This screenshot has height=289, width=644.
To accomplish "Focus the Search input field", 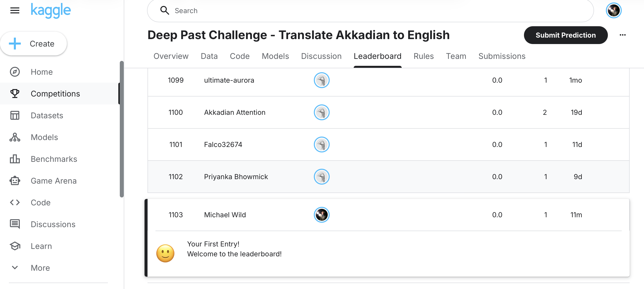I will 370,10.
